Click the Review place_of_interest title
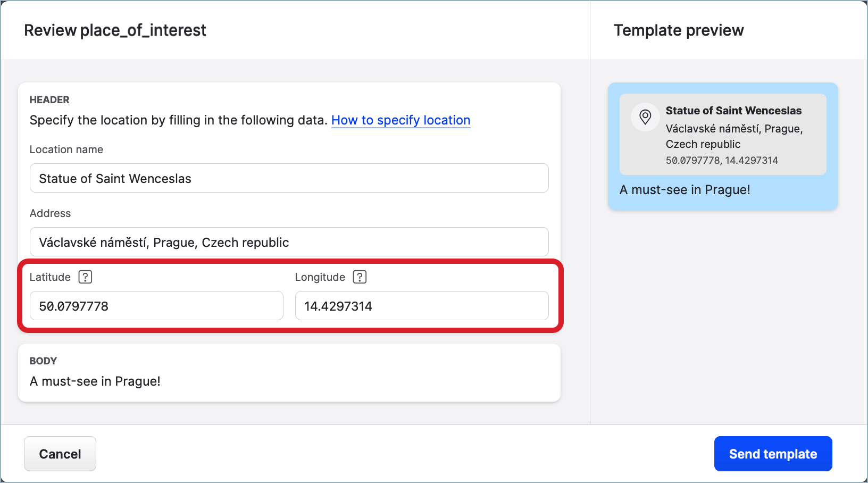Viewport: 868px width, 483px height. [x=115, y=30]
